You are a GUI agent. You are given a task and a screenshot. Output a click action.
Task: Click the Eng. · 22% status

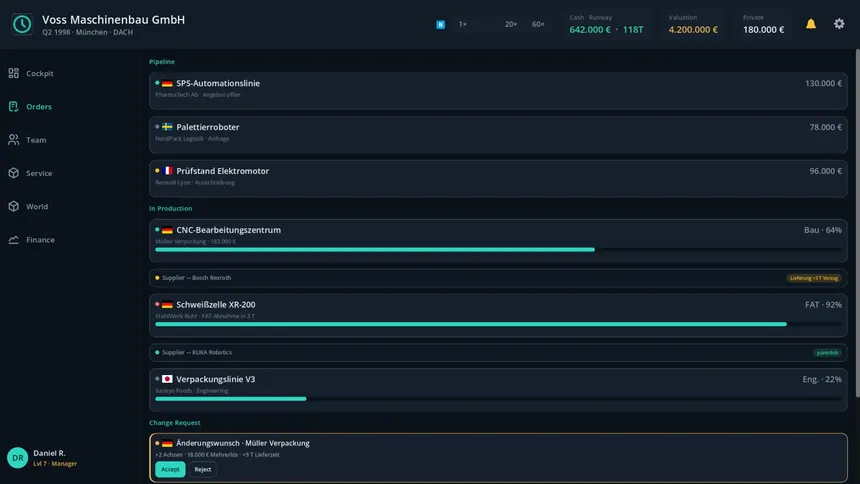[x=822, y=379]
